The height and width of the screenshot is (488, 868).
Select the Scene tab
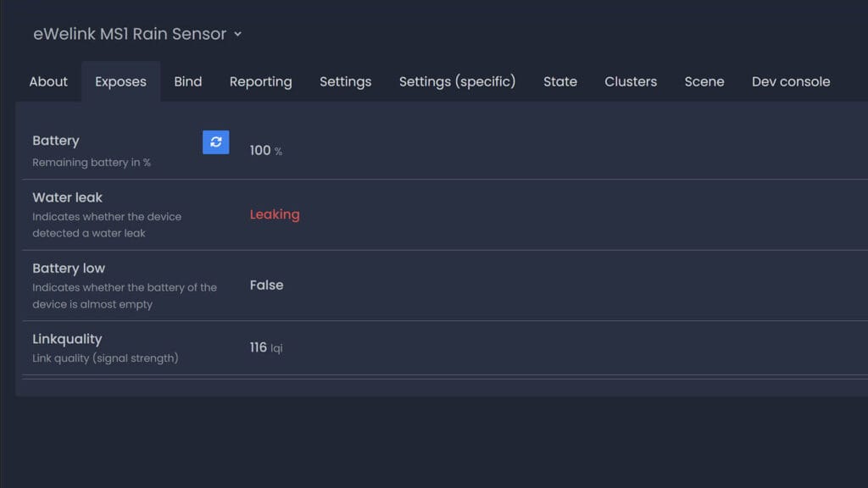(704, 81)
